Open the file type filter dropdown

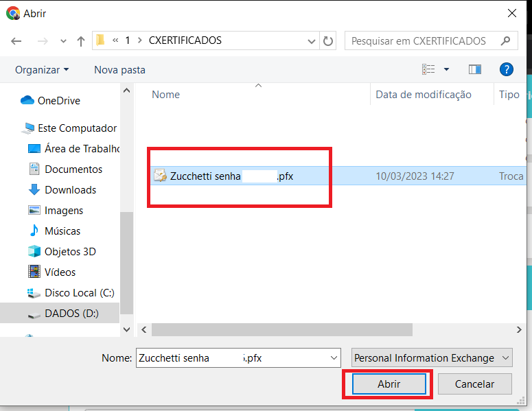click(x=432, y=358)
